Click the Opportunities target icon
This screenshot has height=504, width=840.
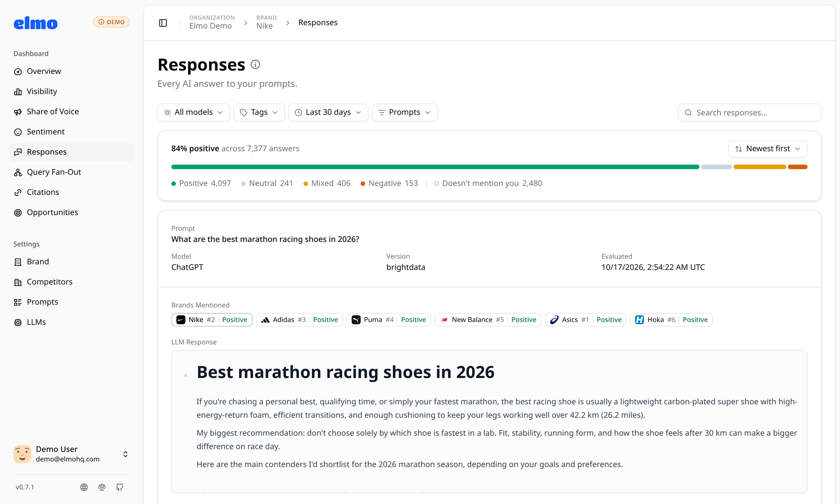point(18,213)
